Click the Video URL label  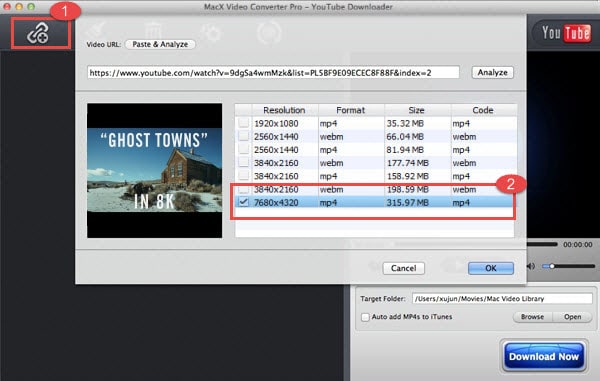pyautogui.click(x=103, y=44)
